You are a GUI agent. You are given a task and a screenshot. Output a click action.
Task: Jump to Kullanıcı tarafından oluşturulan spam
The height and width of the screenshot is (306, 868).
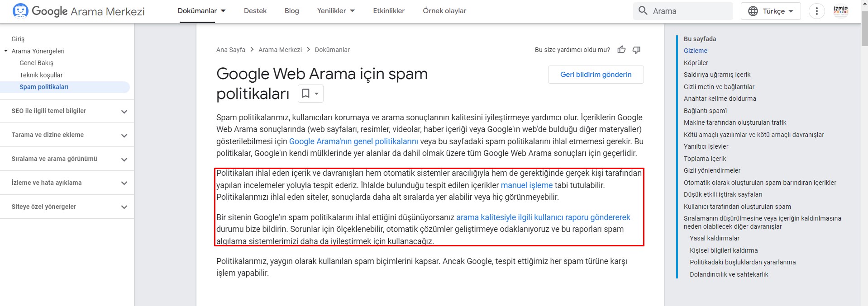click(x=737, y=207)
